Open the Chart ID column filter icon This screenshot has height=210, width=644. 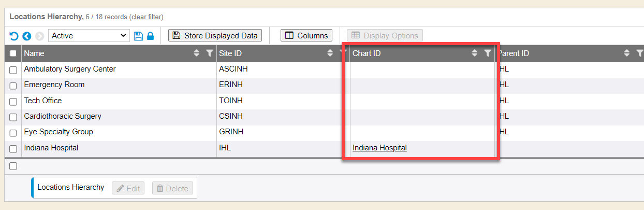(x=488, y=53)
